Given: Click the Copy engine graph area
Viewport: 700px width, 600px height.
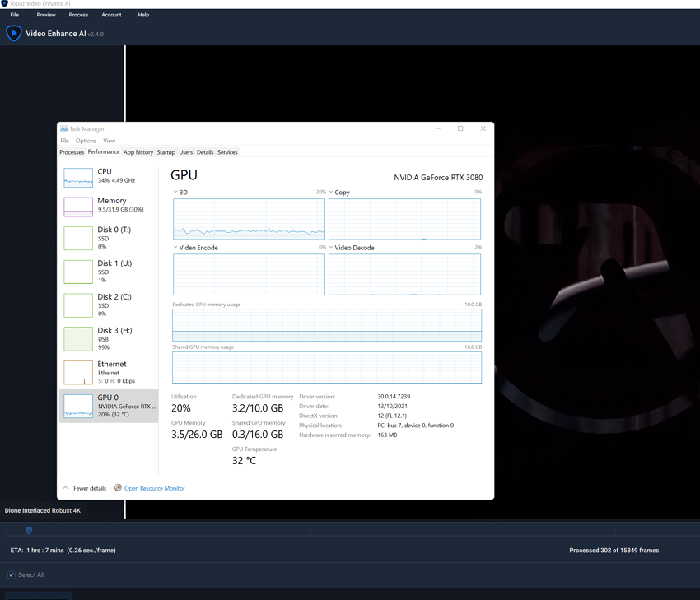Looking at the screenshot, I should pos(404,219).
